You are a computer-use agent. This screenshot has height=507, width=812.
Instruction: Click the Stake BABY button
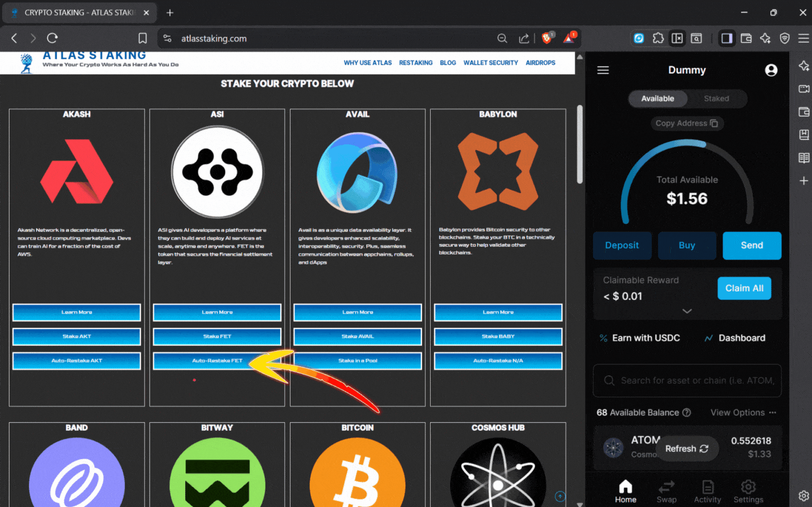click(x=497, y=337)
